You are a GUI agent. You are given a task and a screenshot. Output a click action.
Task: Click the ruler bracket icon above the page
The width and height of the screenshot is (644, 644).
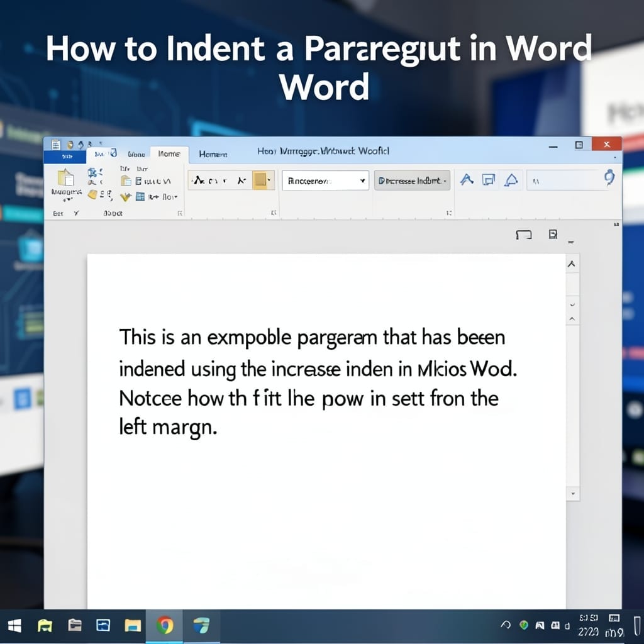(x=523, y=235)
